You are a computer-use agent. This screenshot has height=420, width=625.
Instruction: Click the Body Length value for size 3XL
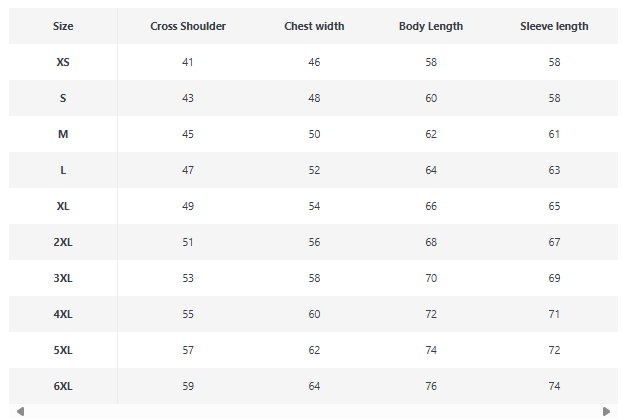click(431, 278)
